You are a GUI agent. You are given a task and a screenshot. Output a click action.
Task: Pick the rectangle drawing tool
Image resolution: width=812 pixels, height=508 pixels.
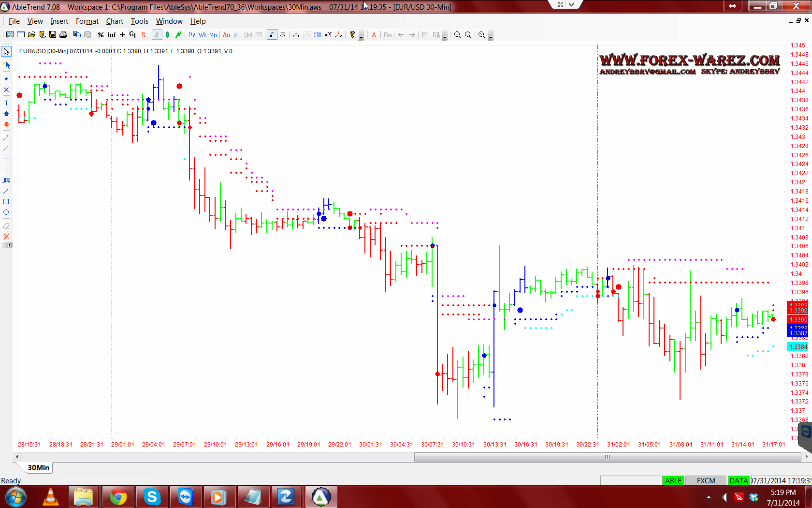[6, 202]
